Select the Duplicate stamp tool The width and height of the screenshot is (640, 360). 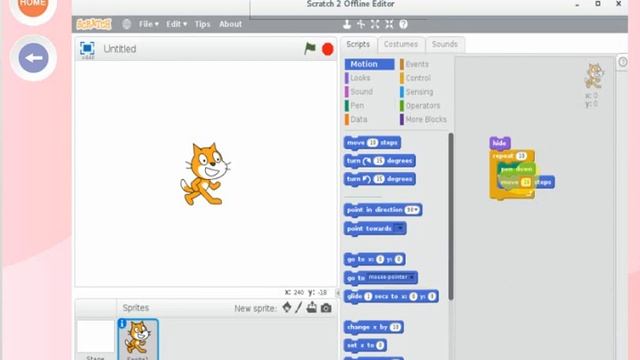tap(347, 24)
